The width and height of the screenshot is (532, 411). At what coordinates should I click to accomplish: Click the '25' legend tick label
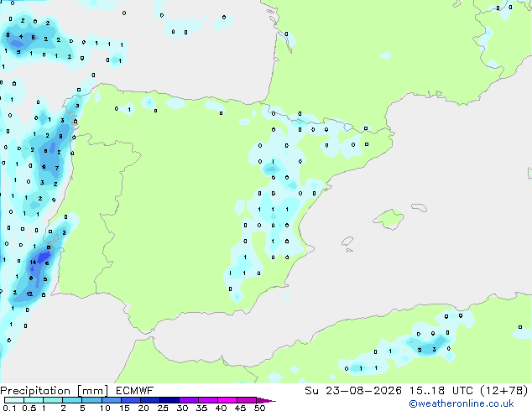tap(163, 408)
